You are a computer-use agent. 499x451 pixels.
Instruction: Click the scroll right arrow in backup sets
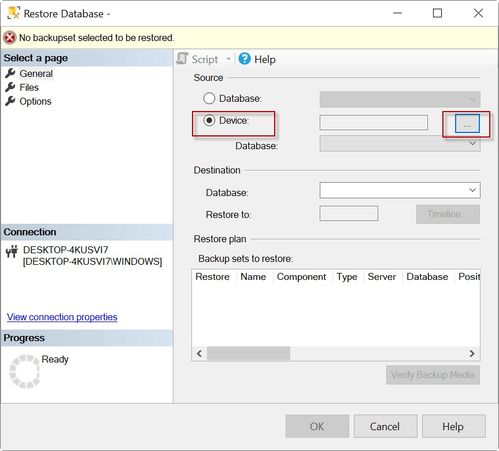pyautogui.click(x=472, y=353)
